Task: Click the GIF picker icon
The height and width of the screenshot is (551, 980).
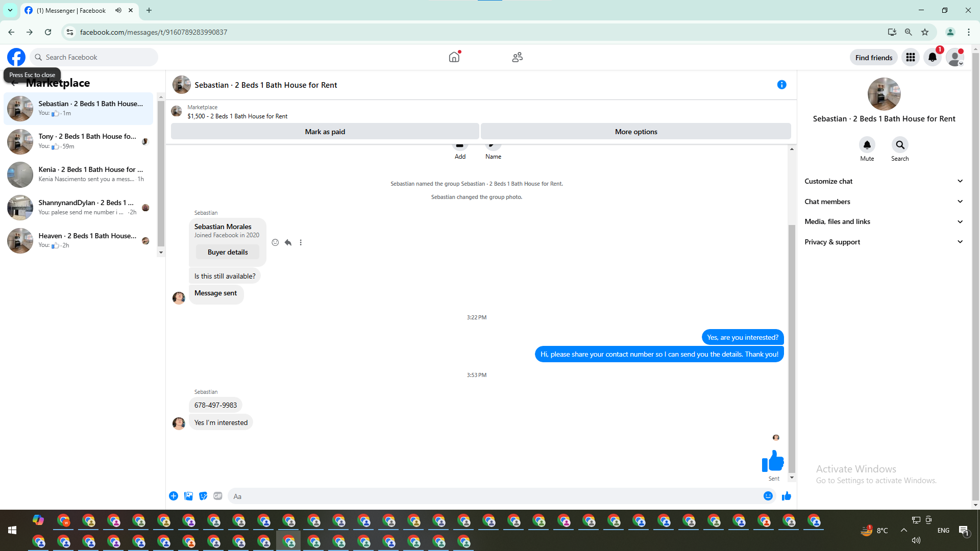Action: 218,496
